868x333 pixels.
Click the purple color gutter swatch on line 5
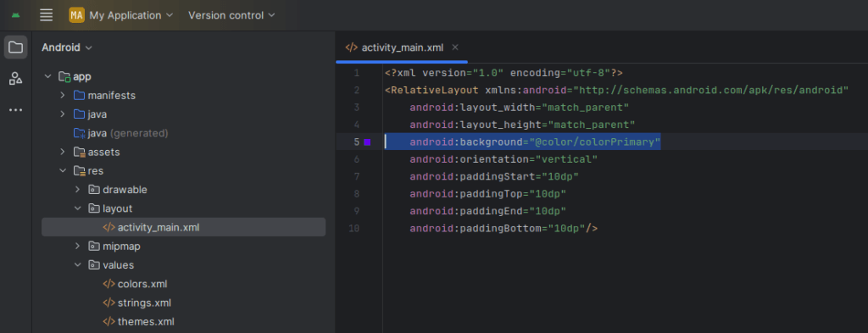point(367,142)
